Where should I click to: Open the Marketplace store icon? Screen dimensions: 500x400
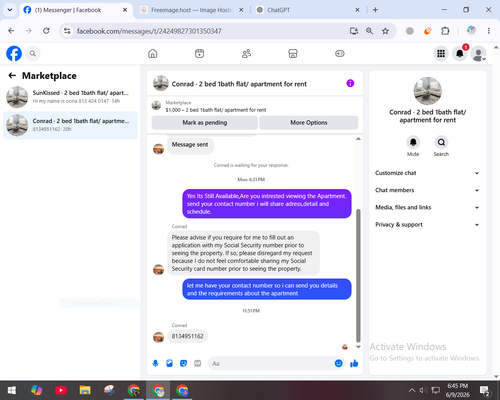click(293, 53)
